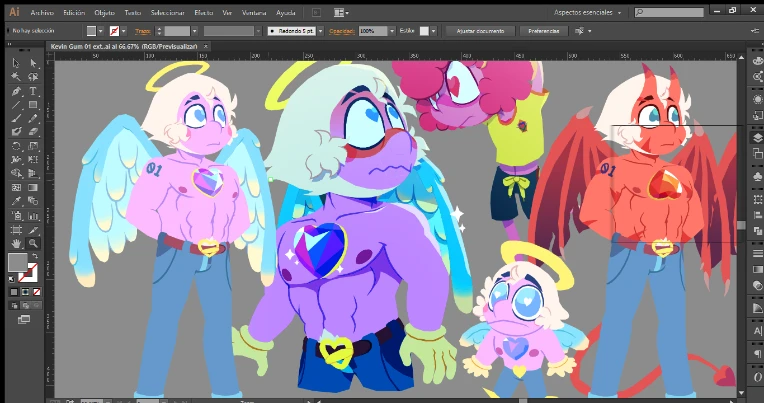Choose the Mesh tool
The height and width of the screenshot is (403, 764).
[16, 187]
